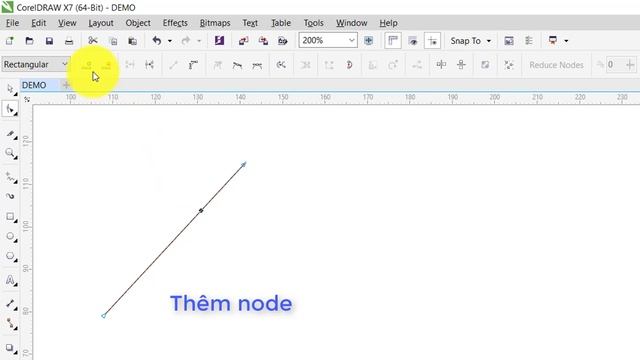Image resolution: width=640 pixels, height=360 pixels.
Task: Open a file using the Open folder icon
Action: pyautogui.click(x=29, y=41)
